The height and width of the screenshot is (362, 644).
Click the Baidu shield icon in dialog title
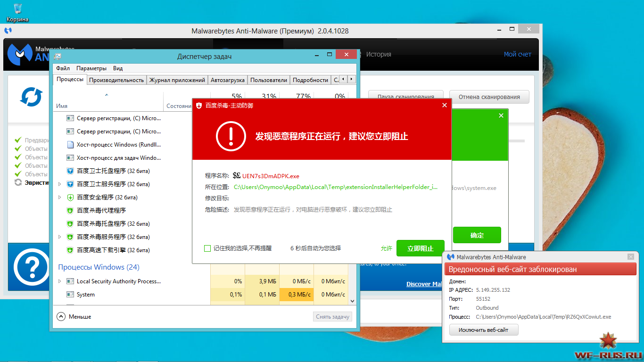coord(198,106)
